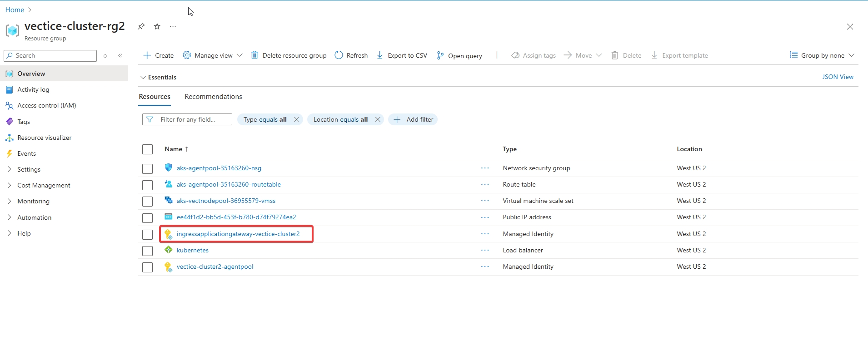Click the Refresh toolbar icon
The width and height of the screenshot is (868, 350).
pos(339,55)
